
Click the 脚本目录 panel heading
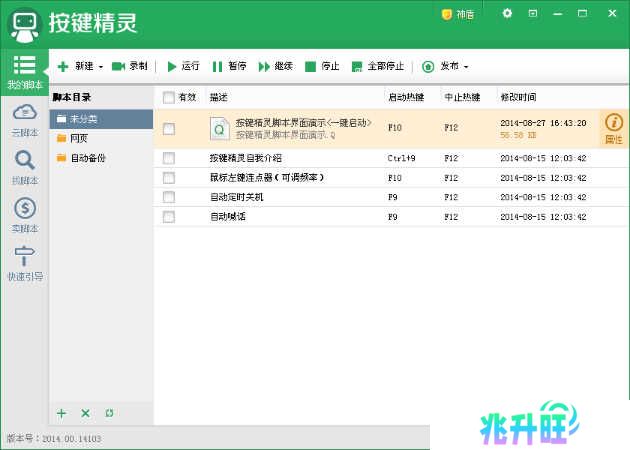coord(72,97)
